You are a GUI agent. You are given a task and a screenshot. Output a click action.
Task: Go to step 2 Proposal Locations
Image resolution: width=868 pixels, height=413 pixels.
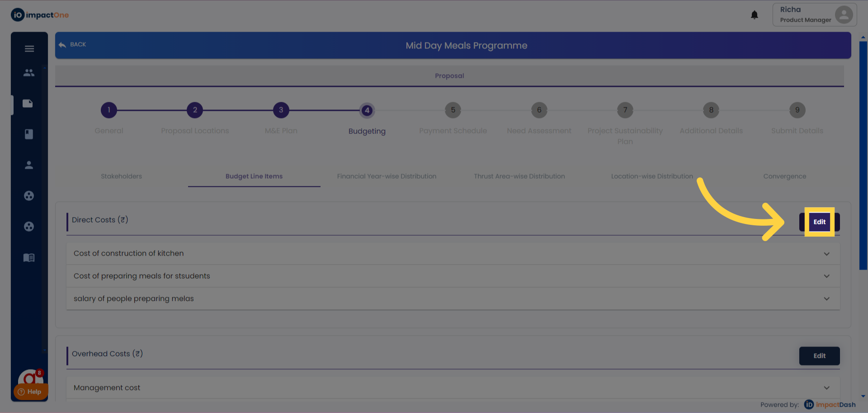pos(195,110)
